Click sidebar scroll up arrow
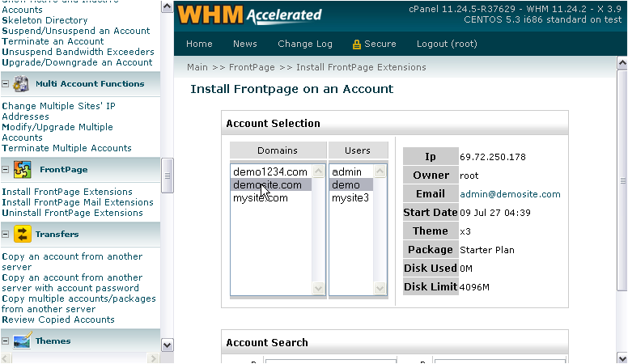628x364 pixels. [167, 6]
